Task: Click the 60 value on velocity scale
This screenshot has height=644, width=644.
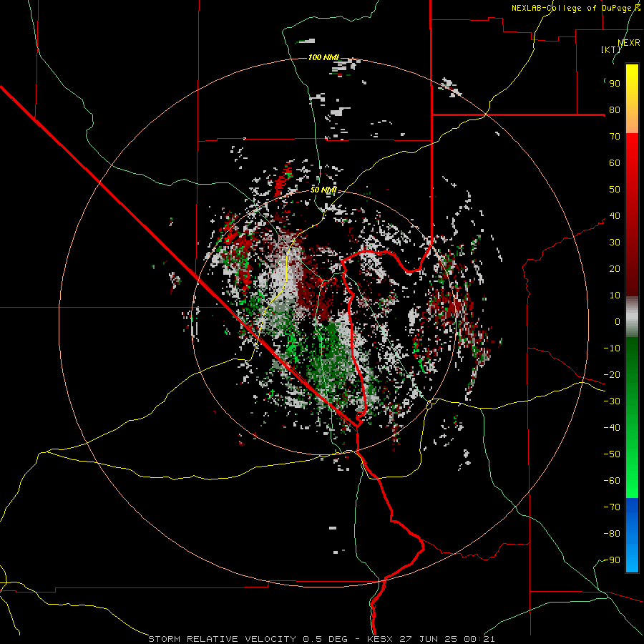Action: pyautogui.click(x=615, y=163)
